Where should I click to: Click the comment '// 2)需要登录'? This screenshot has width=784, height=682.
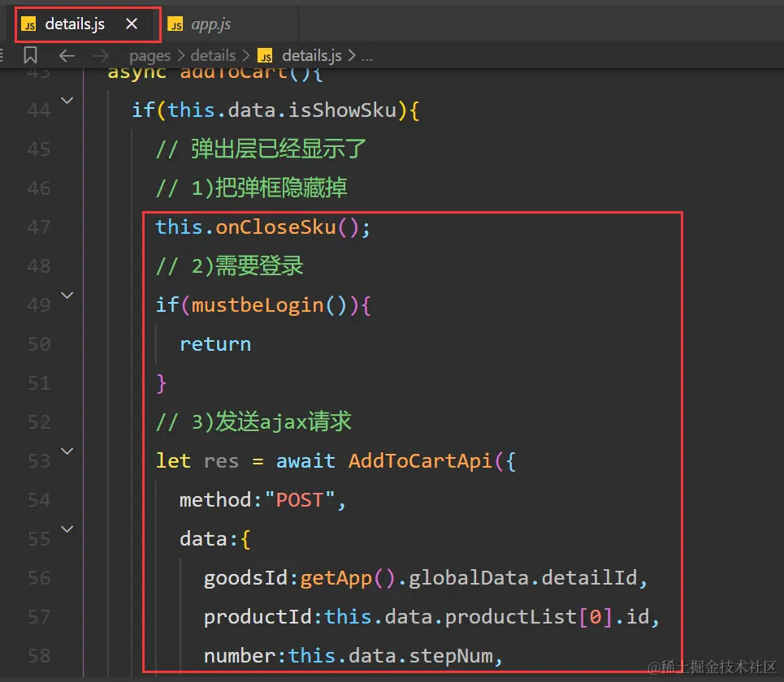pyautogui.click(x=229, y=266)
